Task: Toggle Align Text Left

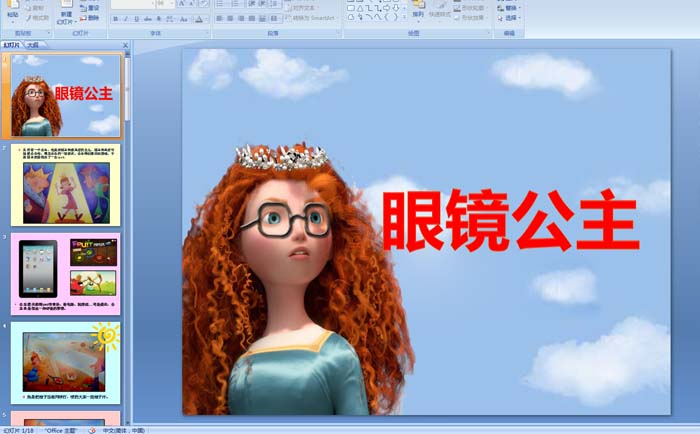Action: 220,19
